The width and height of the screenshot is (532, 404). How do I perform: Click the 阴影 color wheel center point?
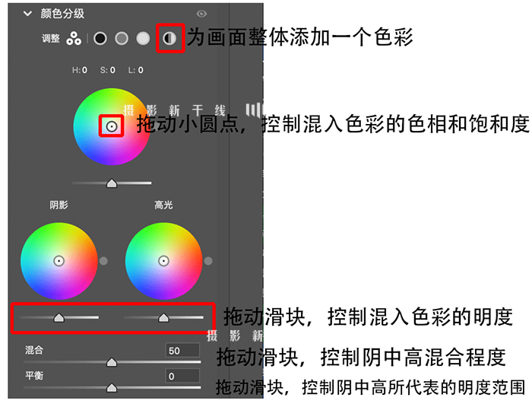59,261
